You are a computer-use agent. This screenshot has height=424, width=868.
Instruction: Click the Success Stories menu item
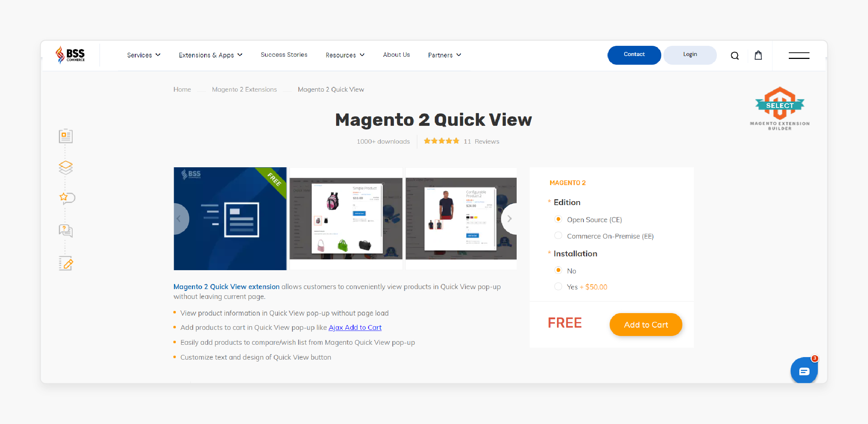point(284,54)
